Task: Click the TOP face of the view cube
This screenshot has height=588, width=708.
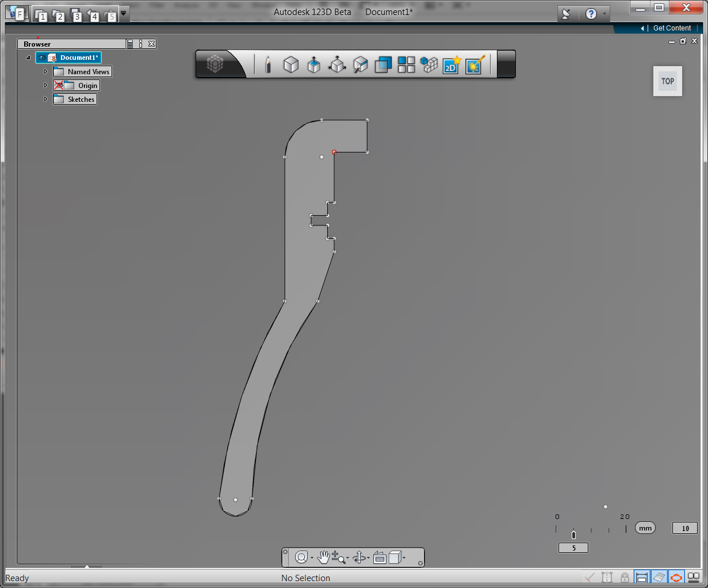Action: pos(667,81)
